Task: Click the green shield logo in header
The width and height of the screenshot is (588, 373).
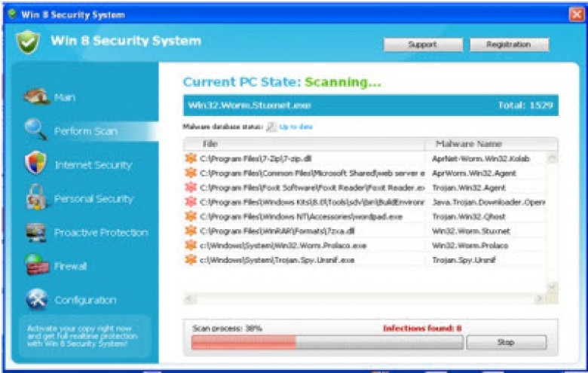Action: (28, 42)
